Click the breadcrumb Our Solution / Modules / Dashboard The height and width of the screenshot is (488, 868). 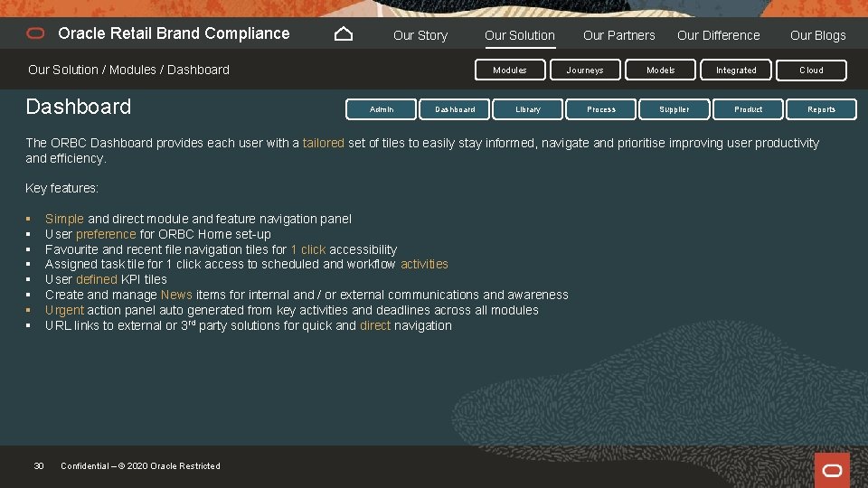pyautogui.click(x=128, y=70)
